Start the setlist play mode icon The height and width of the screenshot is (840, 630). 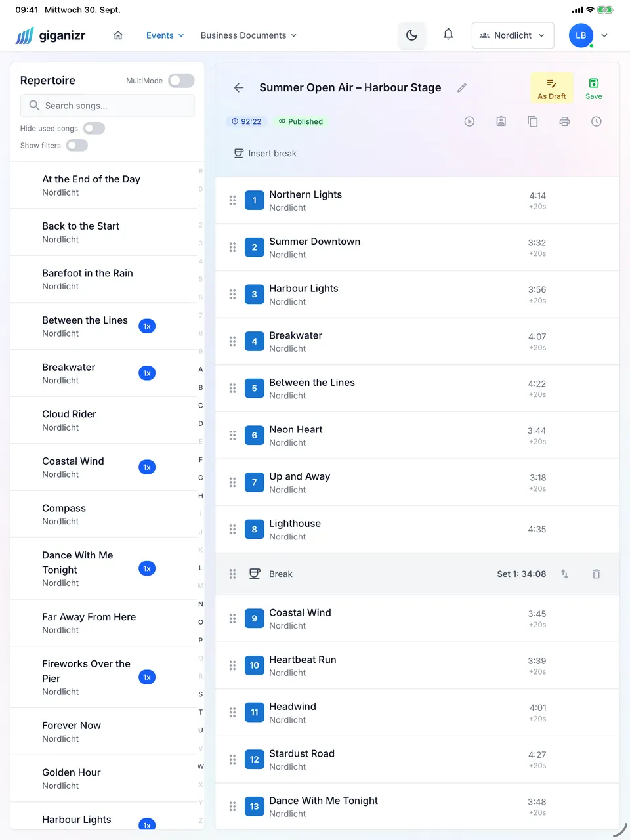pos(469,121)
